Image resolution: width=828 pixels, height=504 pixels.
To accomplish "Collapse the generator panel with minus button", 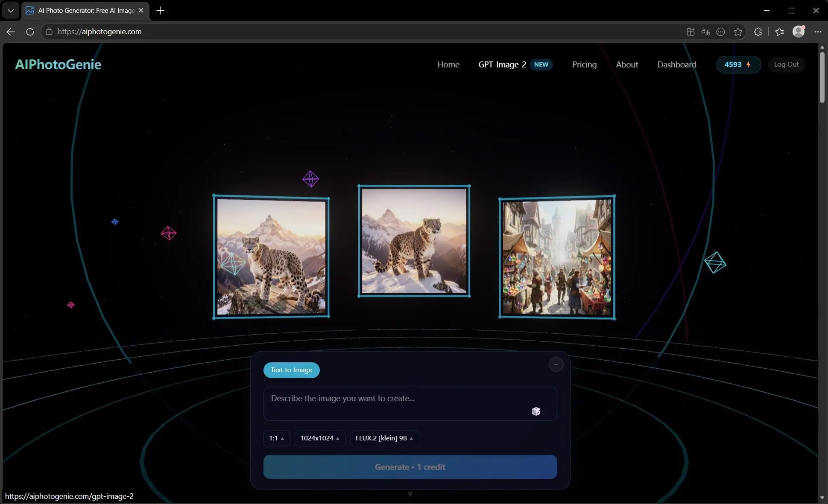I will [556, 364].
